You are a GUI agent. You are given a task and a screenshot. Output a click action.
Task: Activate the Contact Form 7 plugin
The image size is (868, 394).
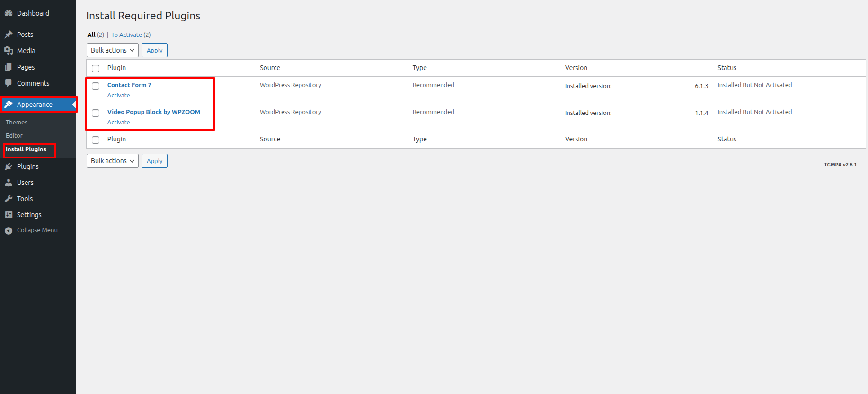(x=118, y=96)
